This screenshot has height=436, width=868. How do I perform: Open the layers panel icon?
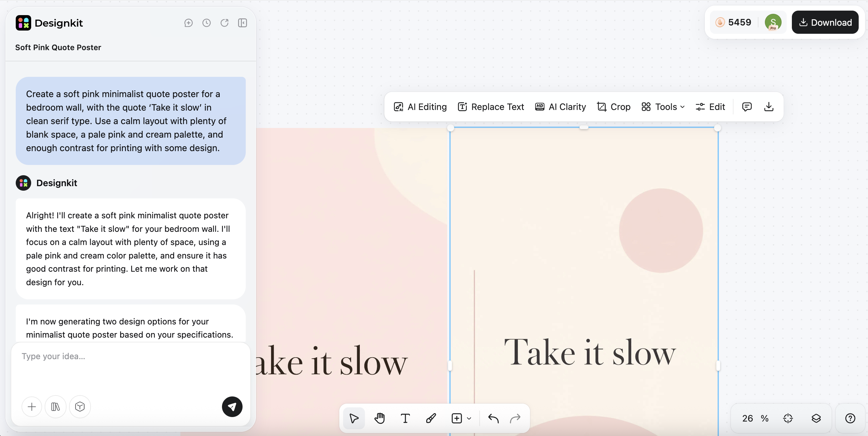[x=816, y=418]
